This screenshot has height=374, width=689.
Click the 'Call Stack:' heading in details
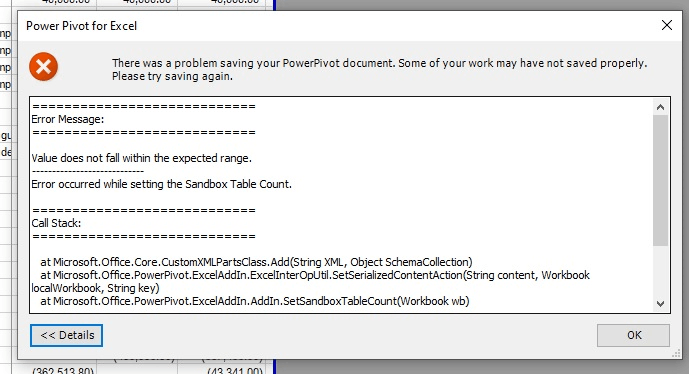[56, 223]
